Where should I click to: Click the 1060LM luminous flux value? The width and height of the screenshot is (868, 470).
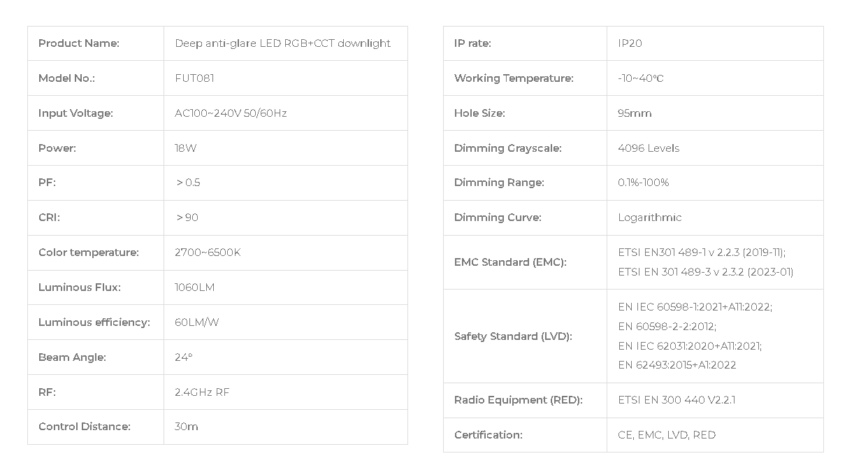click(x=194, y=287)
